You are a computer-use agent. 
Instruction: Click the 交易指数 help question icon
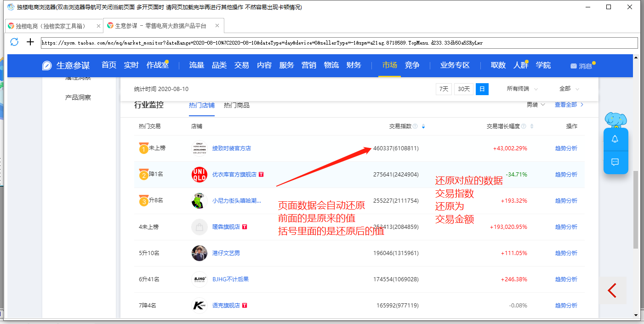[x=415, y=126]
